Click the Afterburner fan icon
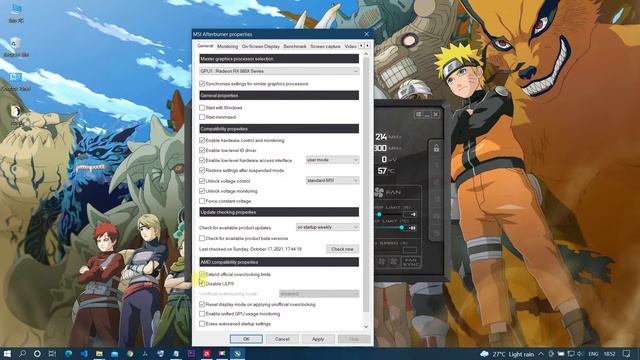Image resolution: width=640 pixels, height=360 pixels. tap(379, 192)
